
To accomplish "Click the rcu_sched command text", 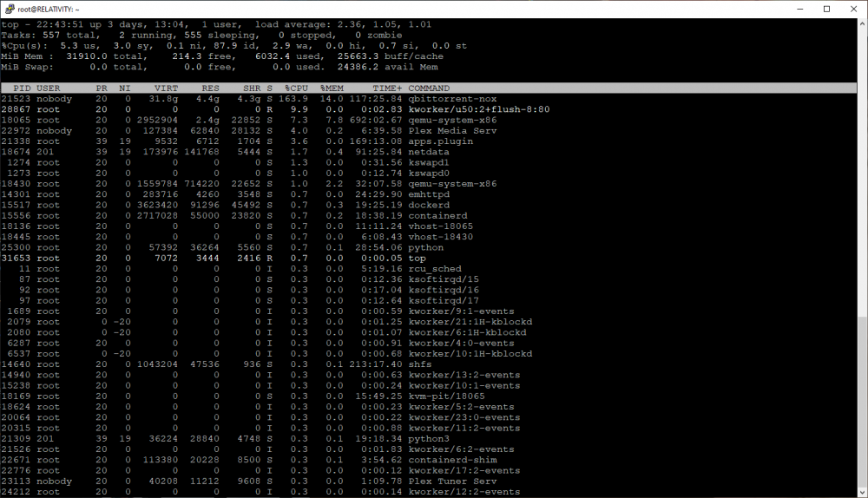I will [x=435, y=268].
